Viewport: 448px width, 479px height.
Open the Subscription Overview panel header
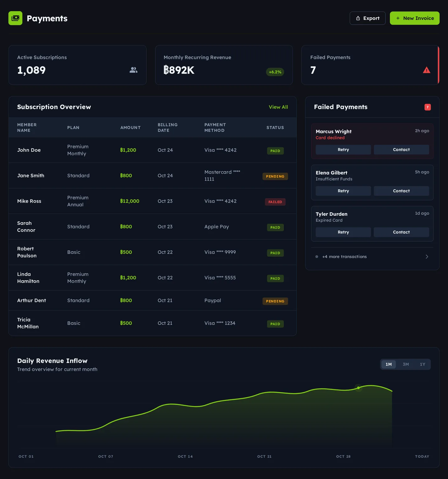coord(54,107)
